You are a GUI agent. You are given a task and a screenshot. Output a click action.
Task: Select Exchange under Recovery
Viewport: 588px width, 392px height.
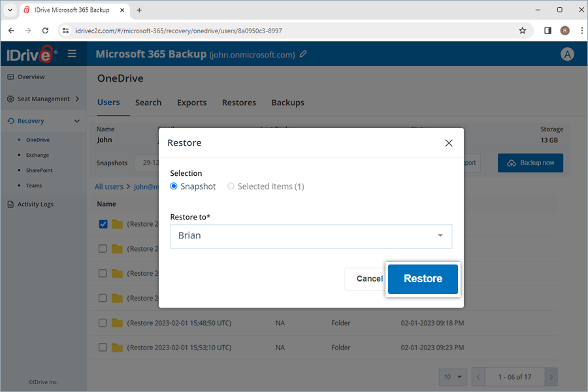pyautogui.click(x=37, y=155)
